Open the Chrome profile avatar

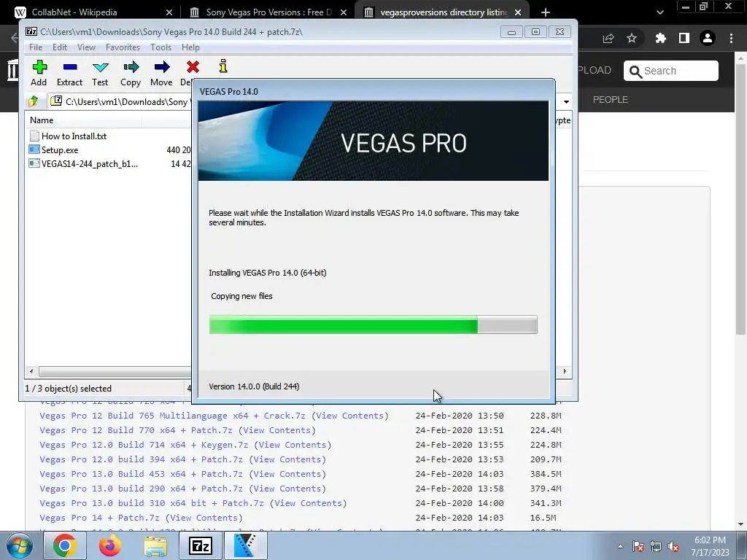pos(708,38)
